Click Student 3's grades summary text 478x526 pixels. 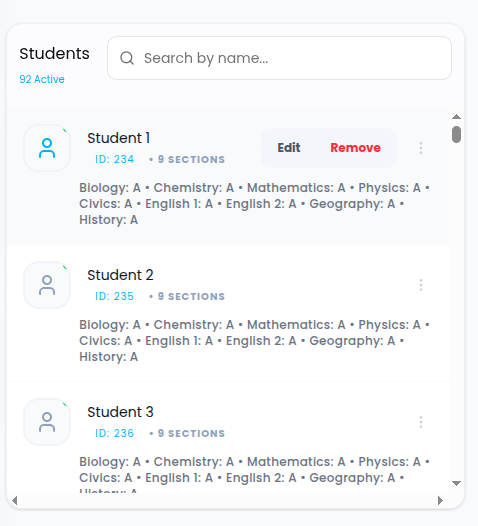pyautogui.click(x=254, y=474)
